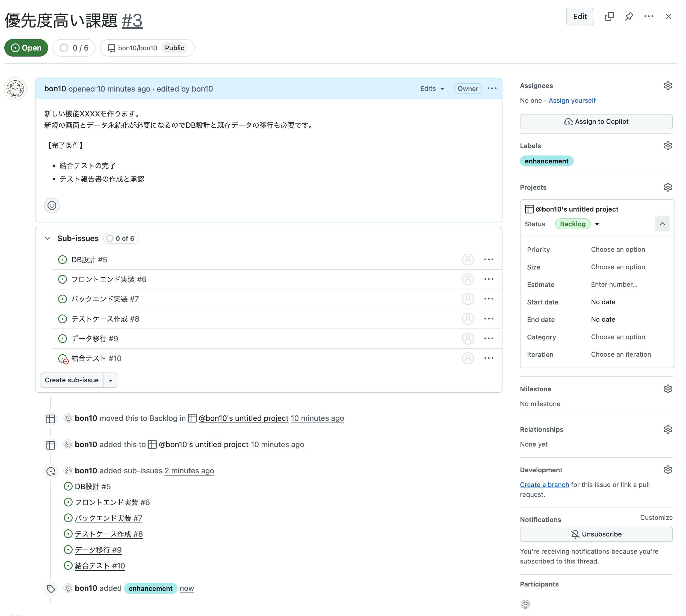Click the open-status icon next to DB設計 #5
The height and width of the screenshot is (616, 686).
click(62, 259)
